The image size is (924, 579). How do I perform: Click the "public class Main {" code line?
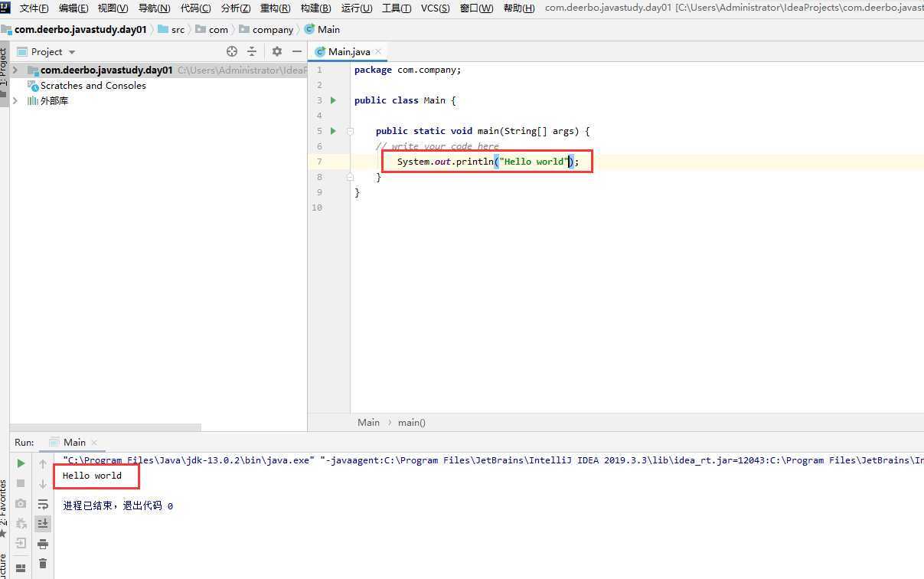click(x=405, y=100)
